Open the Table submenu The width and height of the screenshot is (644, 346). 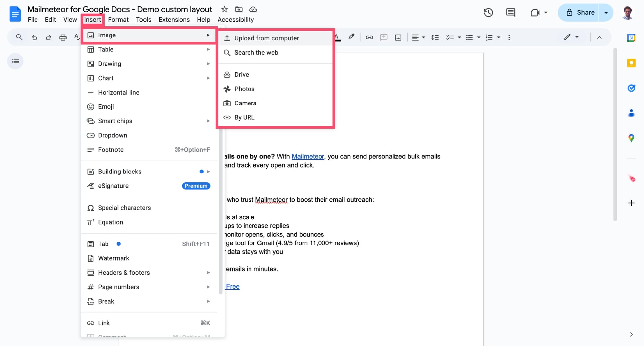click(x=149, y=49)
